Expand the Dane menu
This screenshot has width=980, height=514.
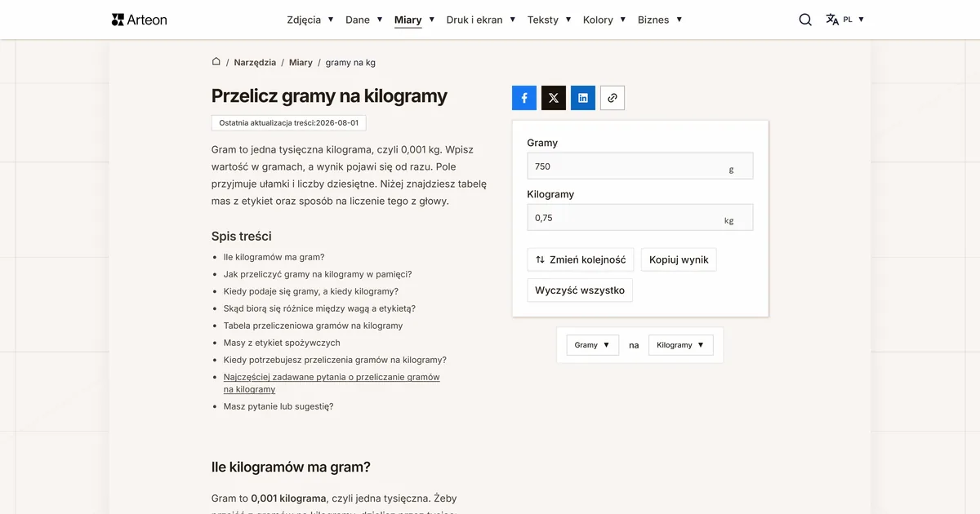coord(364,20)
